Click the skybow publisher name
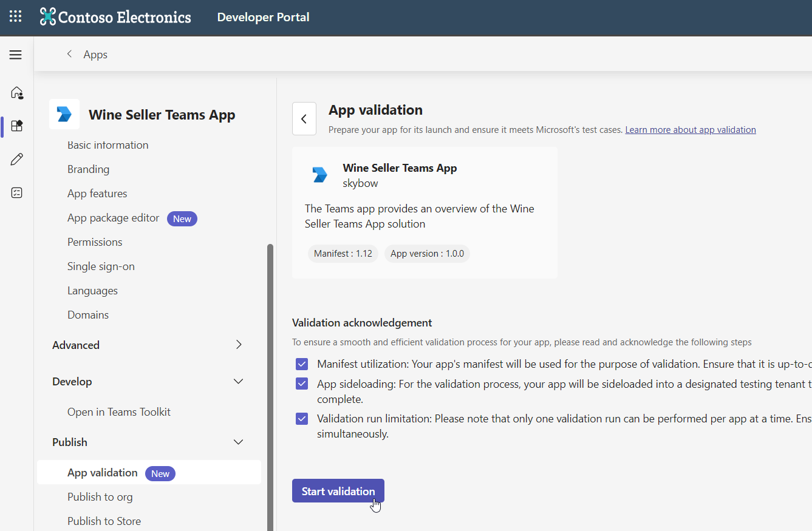 click(361, 183)
